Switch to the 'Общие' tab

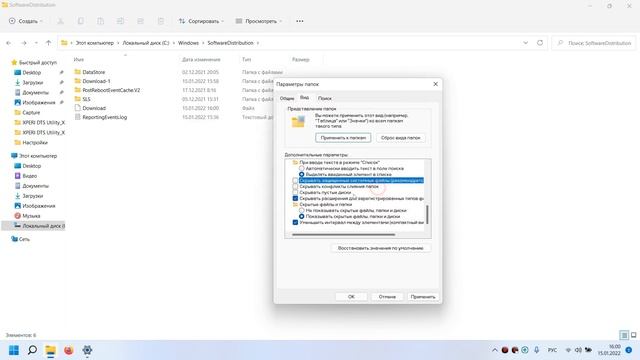(x=287, y=98)
